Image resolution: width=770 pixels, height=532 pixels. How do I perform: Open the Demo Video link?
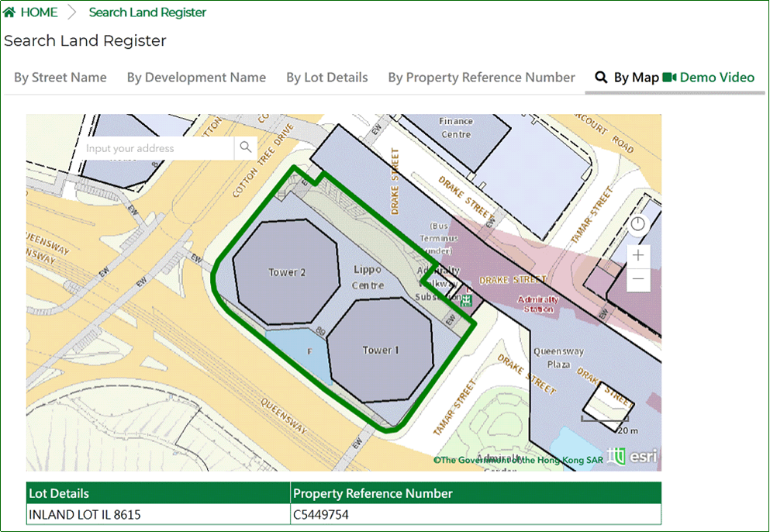point(717,78)
